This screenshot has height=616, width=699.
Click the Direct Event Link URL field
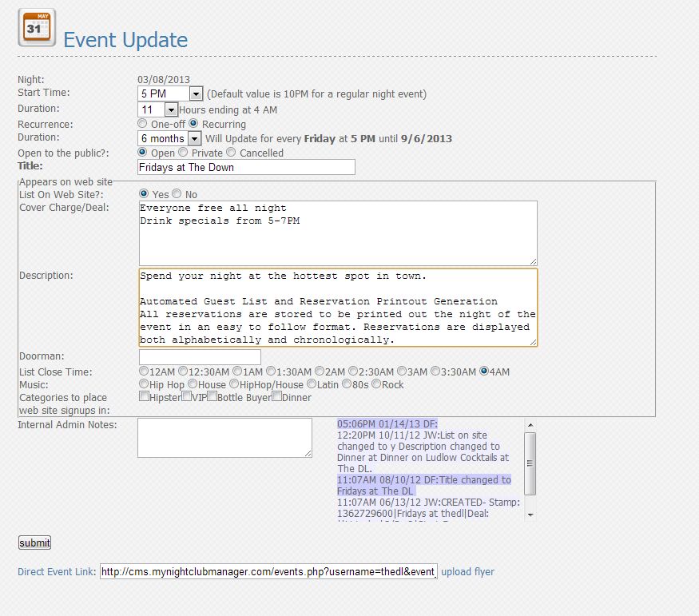268,571
